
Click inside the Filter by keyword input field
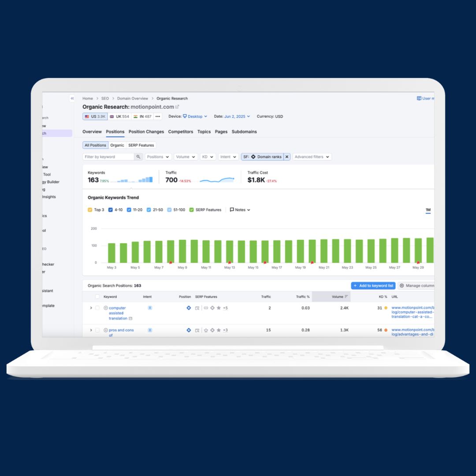106,157
